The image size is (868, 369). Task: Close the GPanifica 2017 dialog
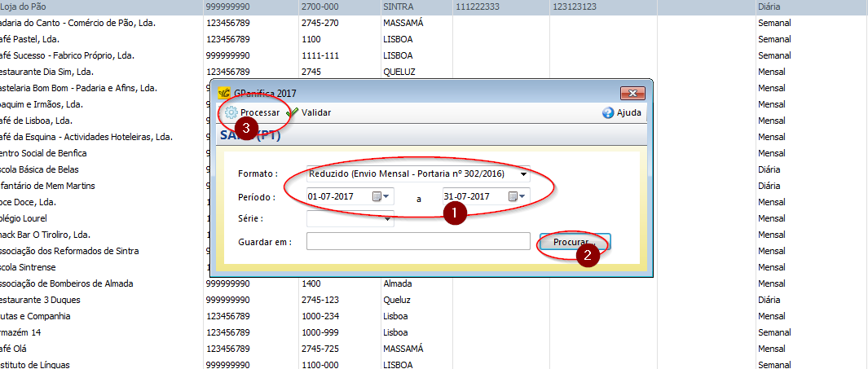[x=632, y=93]
